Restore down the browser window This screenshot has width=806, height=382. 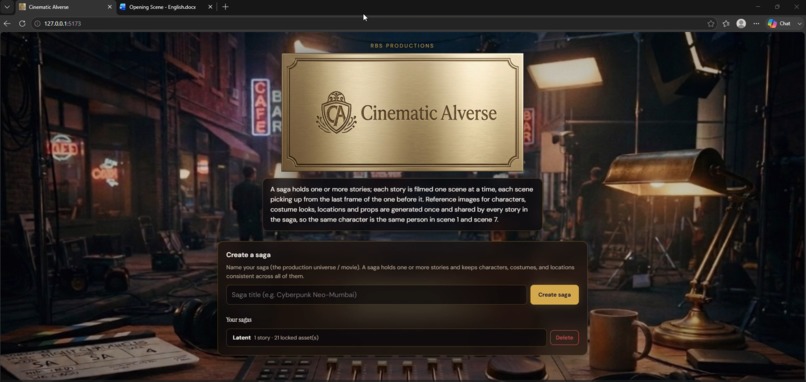[777, 7]
